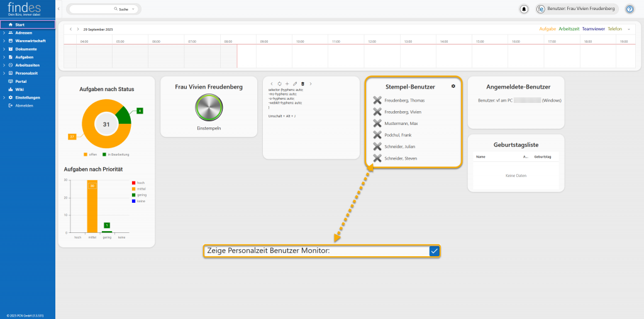Add a new note with the plus icon

click(287, 84)
